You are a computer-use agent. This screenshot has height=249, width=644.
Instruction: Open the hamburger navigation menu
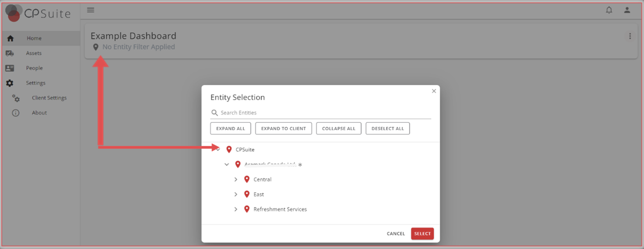click(x=91, y=10)
